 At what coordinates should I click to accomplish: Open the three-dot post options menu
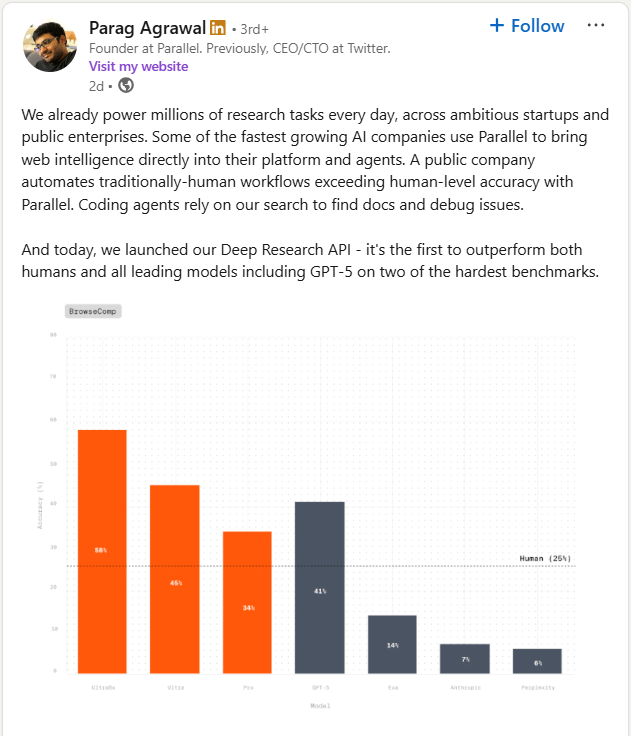[x=596, y=25]
